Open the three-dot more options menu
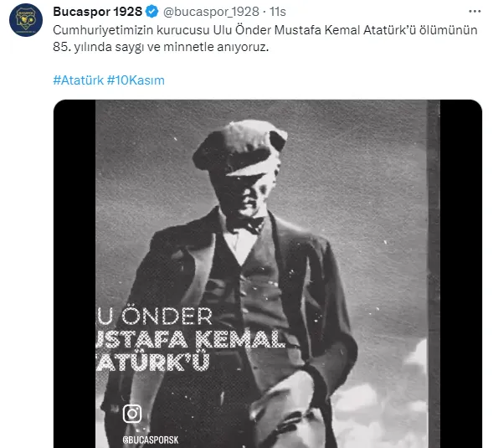The width and height of the screenshot is (493, 448). pyautogui.click(x=475, y=12)
